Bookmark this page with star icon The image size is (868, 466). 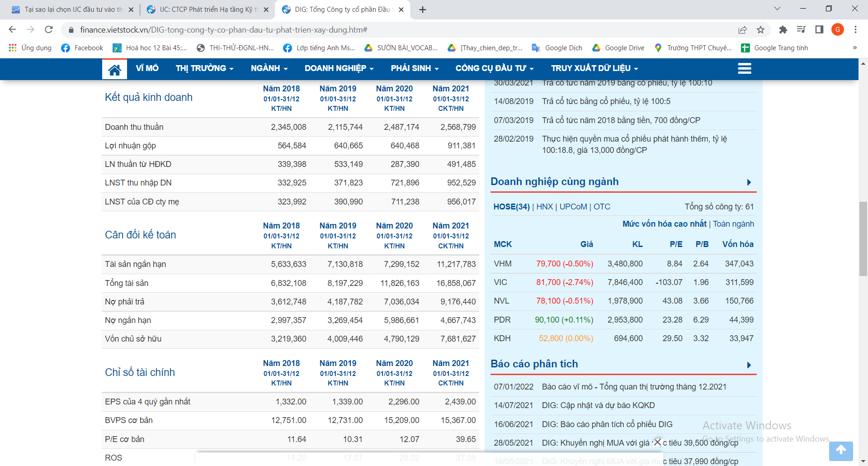pyautogui.click(x=760, y=29)
